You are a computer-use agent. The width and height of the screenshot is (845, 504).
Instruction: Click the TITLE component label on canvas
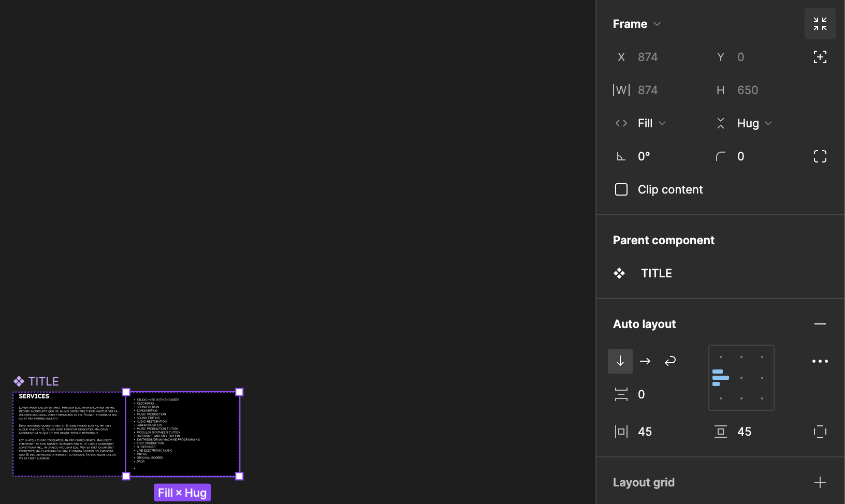[36, 381]
